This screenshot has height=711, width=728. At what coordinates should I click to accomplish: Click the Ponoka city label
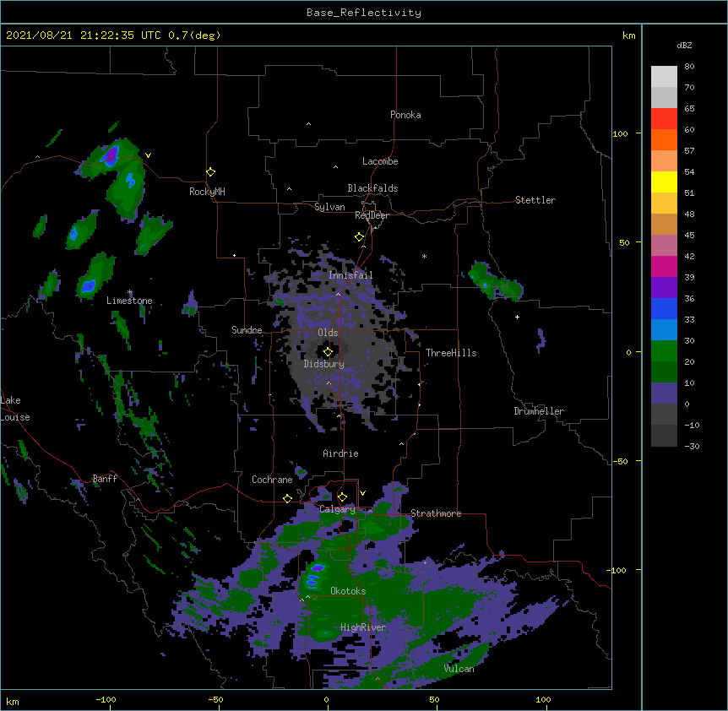point(405,115)
